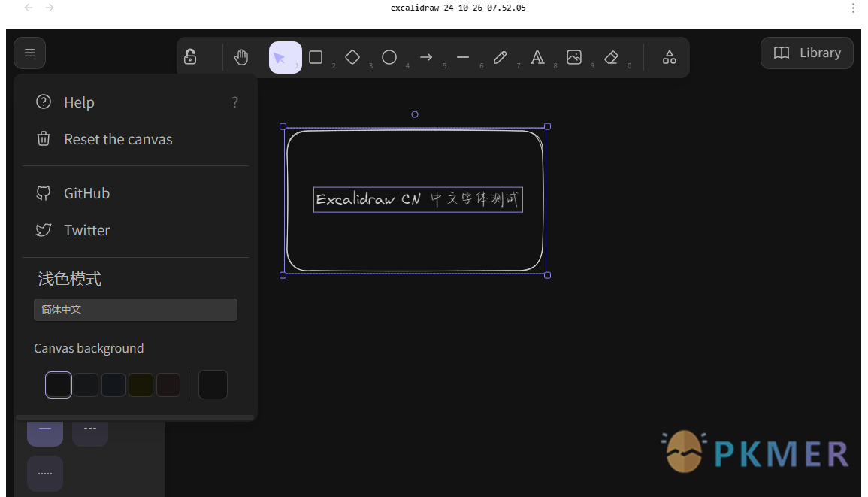The image size is (868, 497).
Task: Pick the dark brown canvas background swatch
Action: click(x=168, y=385)
